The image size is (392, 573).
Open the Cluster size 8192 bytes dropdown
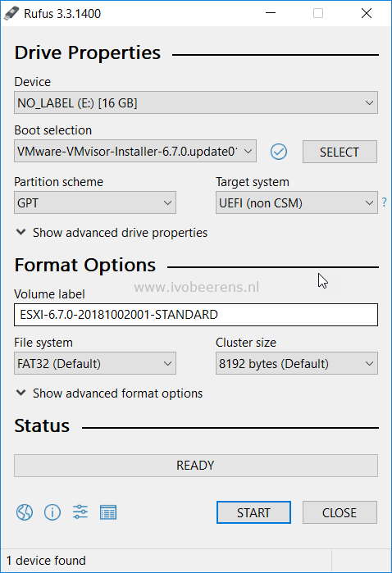tap(297, 363)
